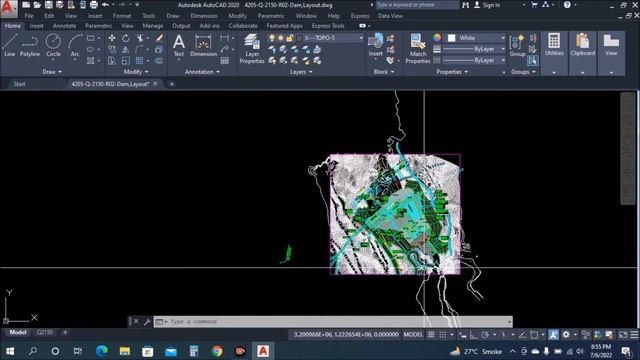Viewport: 640px width, 360px height.
Task: Click the Erase tool icon
Action: click(159, 38)
